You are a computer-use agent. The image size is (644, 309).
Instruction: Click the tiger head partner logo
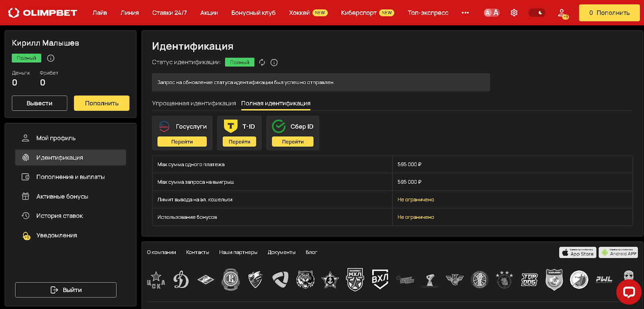305,280
